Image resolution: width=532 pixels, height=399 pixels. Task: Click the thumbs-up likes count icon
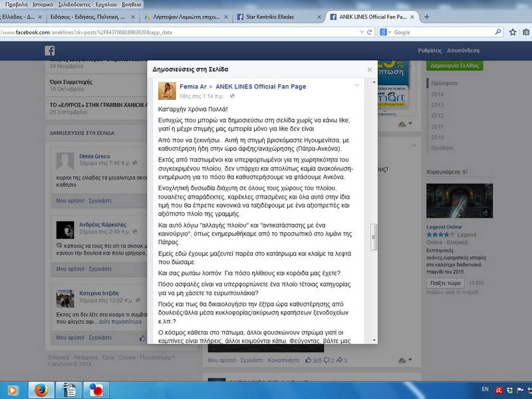click(309, 360)
